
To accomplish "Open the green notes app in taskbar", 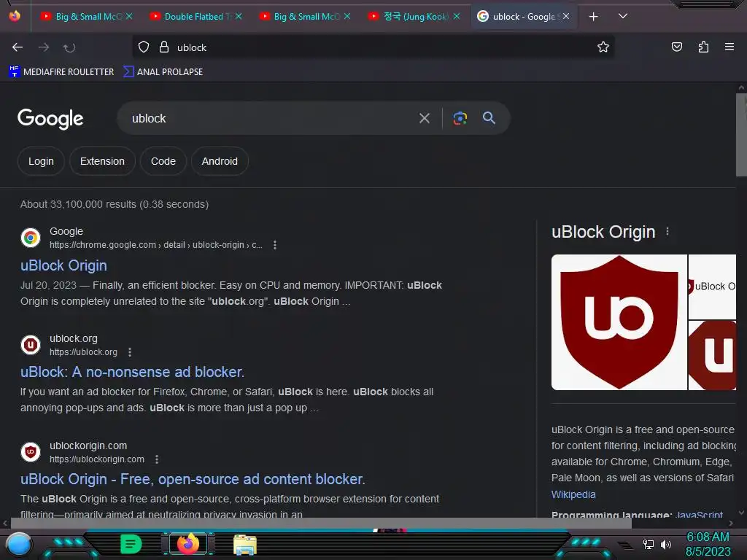I will [x=131, y=544].
